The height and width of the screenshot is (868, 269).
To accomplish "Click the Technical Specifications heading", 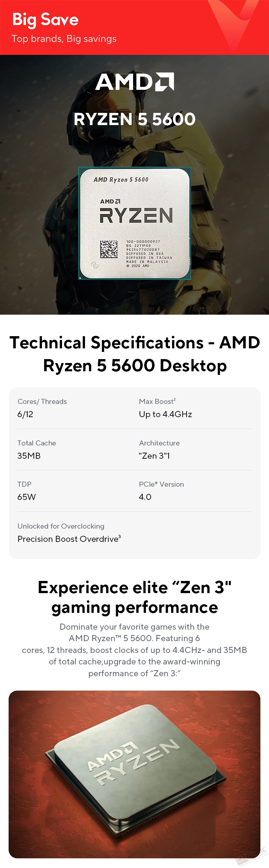I will pos(134,354).
